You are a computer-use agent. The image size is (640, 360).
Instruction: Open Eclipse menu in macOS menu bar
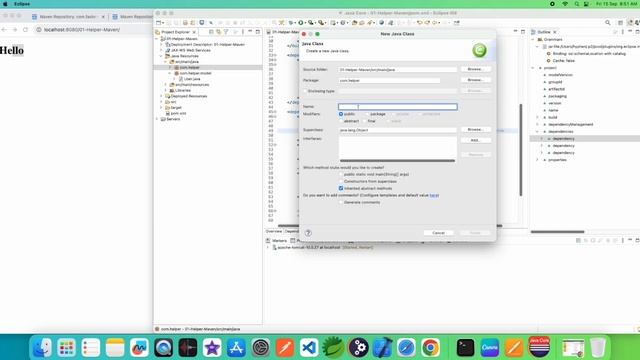click(22, 4)
